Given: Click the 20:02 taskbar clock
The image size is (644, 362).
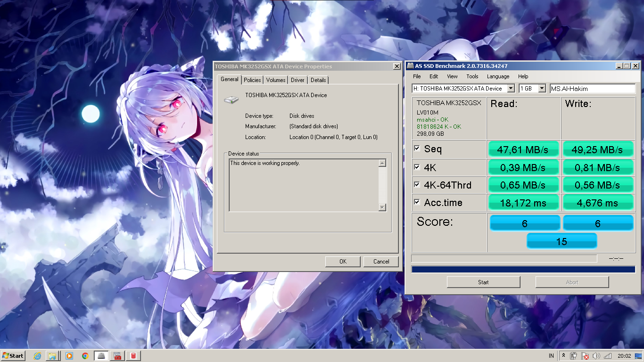Looking at the screenshot, I should tap(624, 356).
